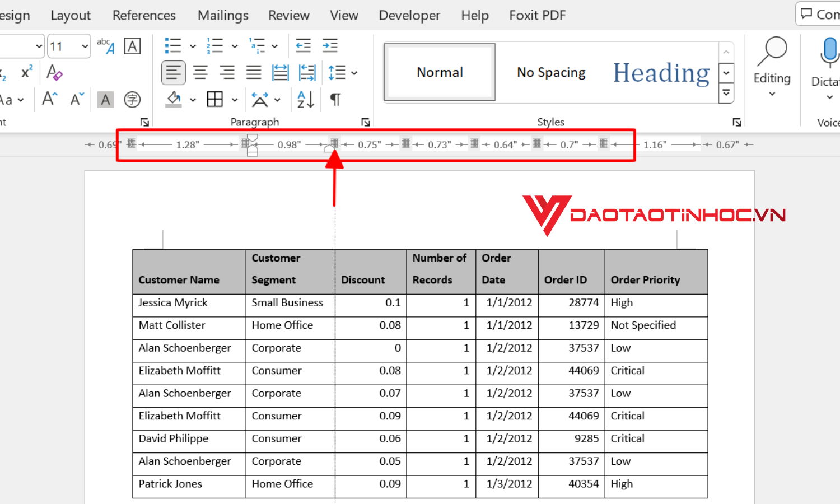Image resolution: width=840 pixels, height=504 pixels.
Task: Click the Clear All Formatting icon
Action: click(54, 73)
